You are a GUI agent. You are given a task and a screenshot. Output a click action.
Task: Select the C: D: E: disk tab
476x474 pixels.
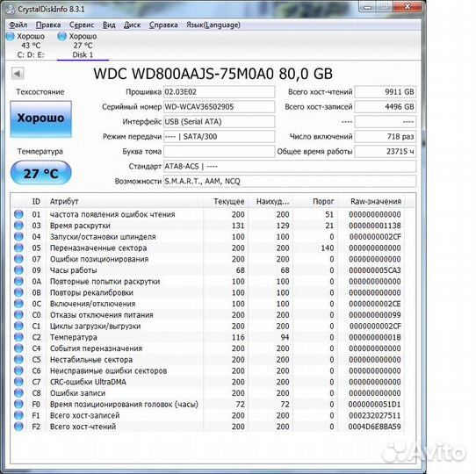click(x=31, y=46)
